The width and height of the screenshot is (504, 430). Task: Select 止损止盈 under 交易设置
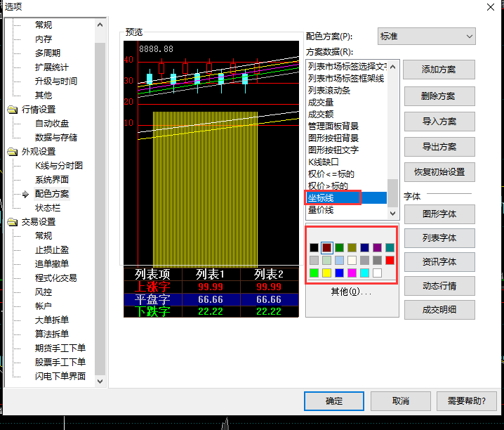click(x=52, y=250)
